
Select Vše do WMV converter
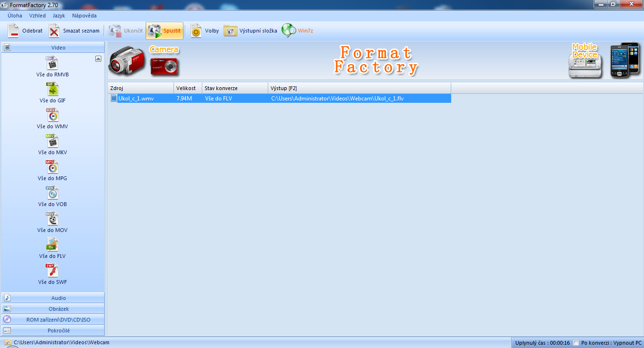click(x=52, y=118)
